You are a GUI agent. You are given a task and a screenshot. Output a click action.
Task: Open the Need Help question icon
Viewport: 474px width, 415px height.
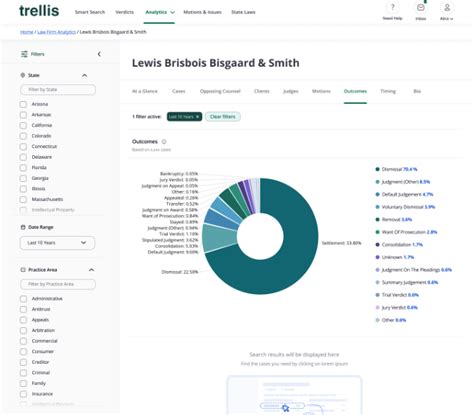tap(392, 7)
